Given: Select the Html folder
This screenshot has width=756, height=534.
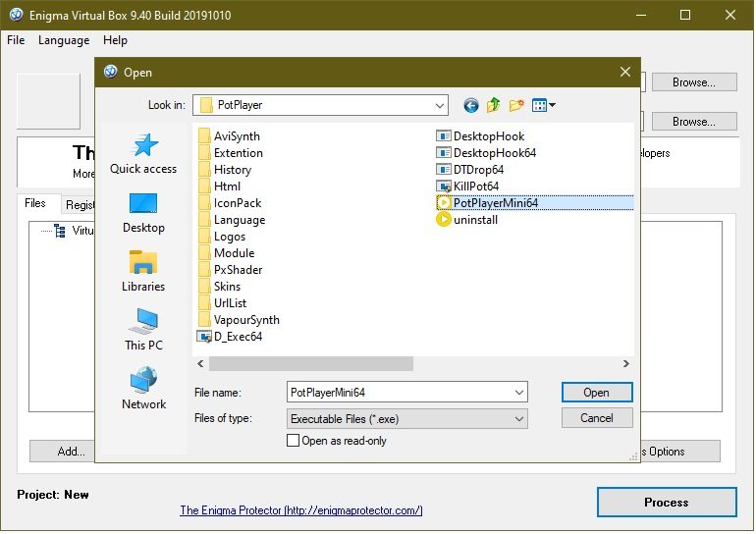Looking at the screenshot, I should click(x=220, y=187).
